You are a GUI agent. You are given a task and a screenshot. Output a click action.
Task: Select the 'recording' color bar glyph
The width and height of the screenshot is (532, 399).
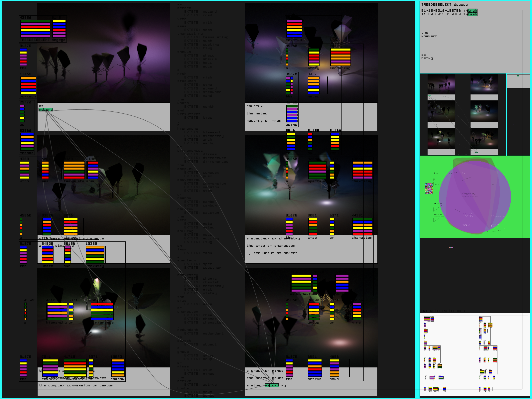click(x=340, y=57)
